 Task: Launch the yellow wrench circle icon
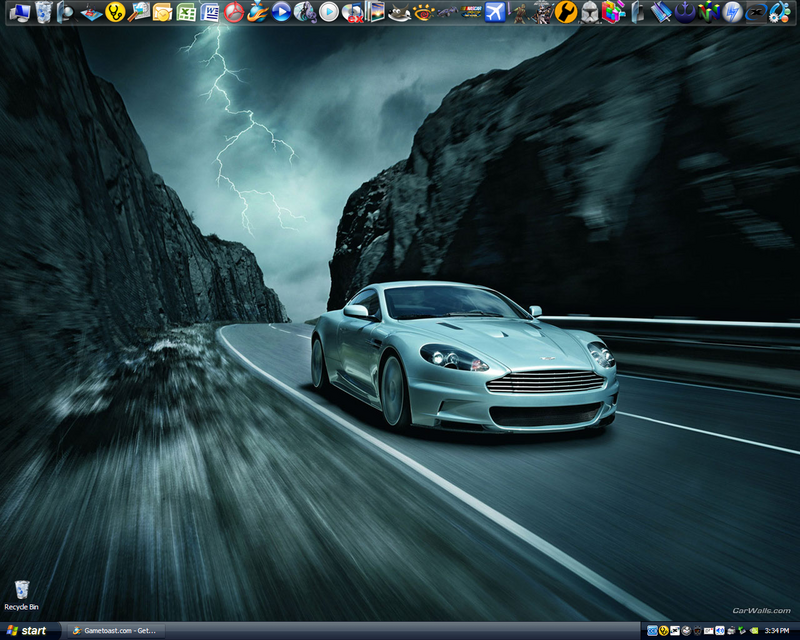pyautogui.click(x=566, y=12)
